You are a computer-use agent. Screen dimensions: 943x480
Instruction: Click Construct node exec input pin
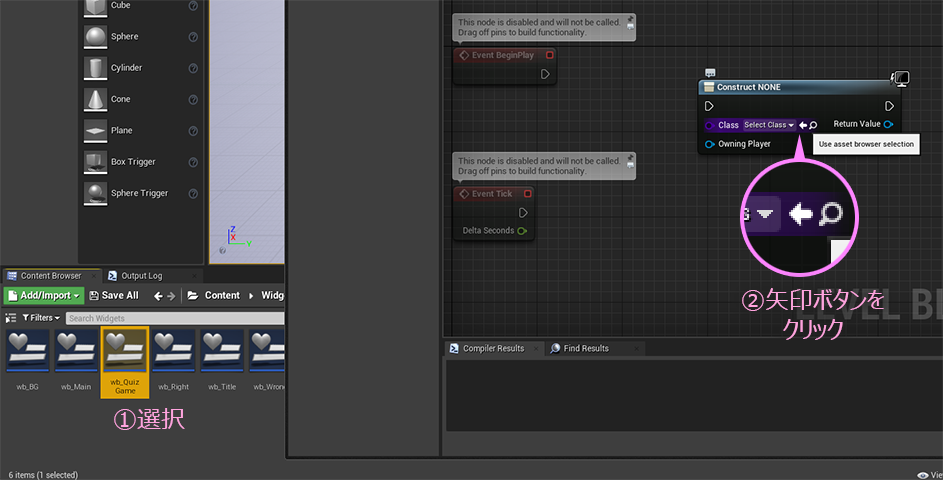pyautogui.click(x=709, y=106)
